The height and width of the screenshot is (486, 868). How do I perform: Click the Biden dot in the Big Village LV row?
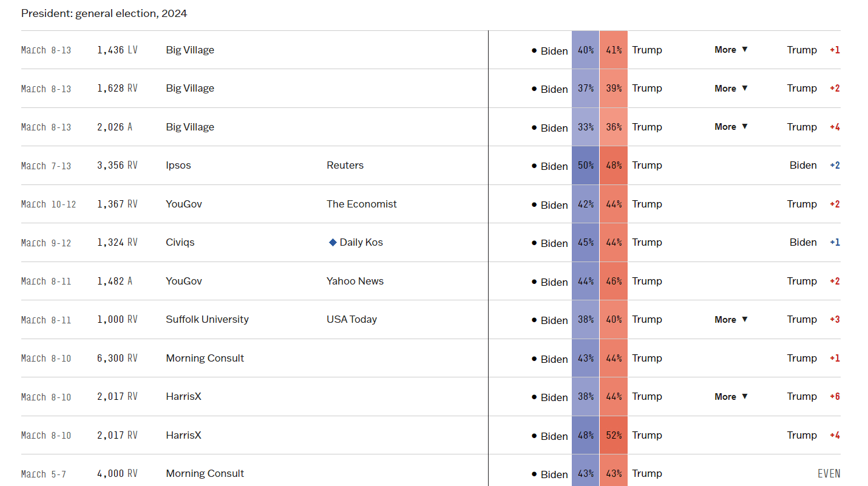pos(533,50)
